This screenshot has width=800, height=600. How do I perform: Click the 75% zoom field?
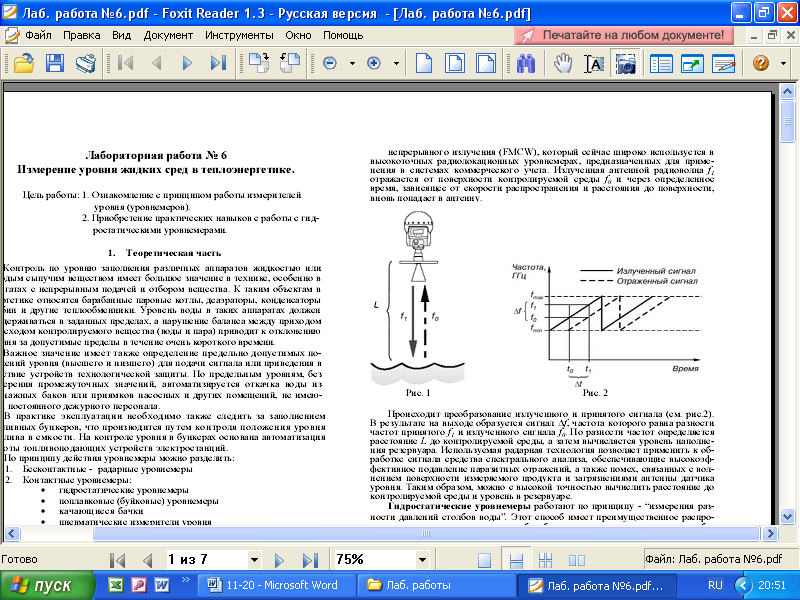[x=374, y=560]
